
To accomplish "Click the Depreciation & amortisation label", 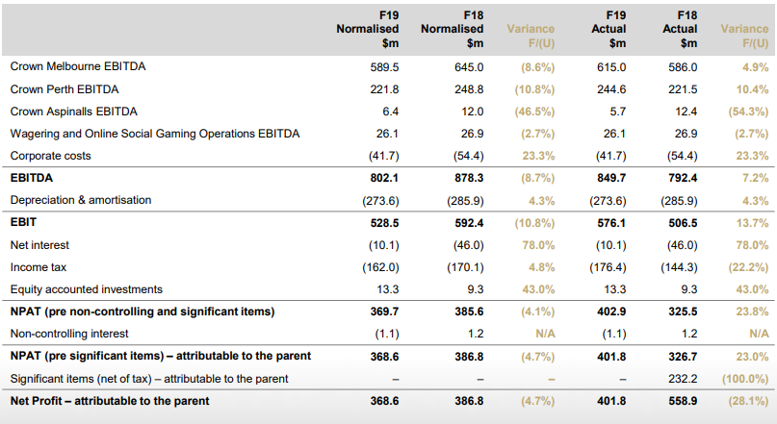I will coord(81,200).
